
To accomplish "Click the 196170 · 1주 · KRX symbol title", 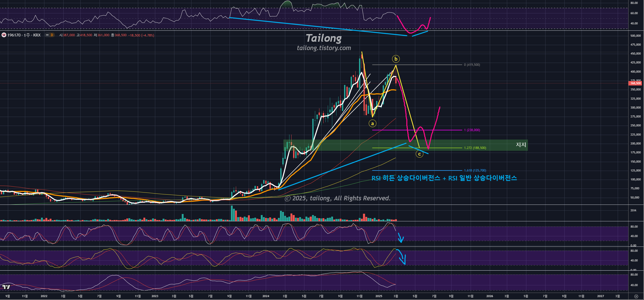I will pos(24,35).
